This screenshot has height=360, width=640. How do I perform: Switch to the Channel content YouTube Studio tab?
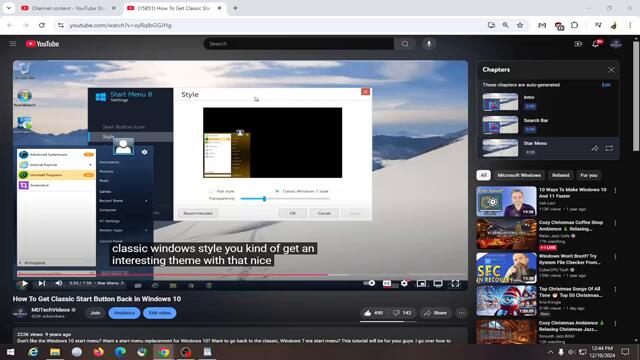[x=69, y=8]
